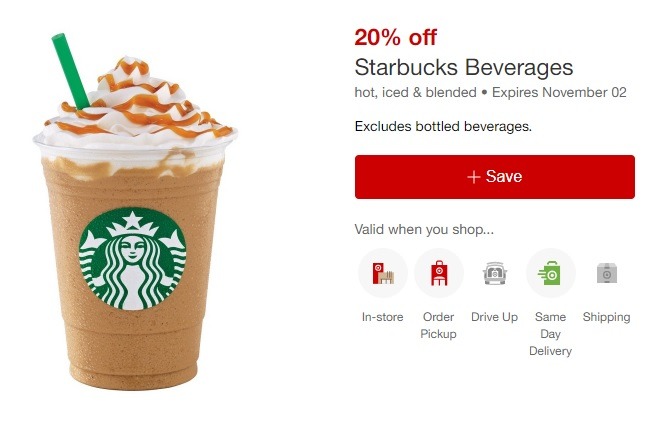
Task: Save the Starbucks Beverages offer
Action: (495, 177)
